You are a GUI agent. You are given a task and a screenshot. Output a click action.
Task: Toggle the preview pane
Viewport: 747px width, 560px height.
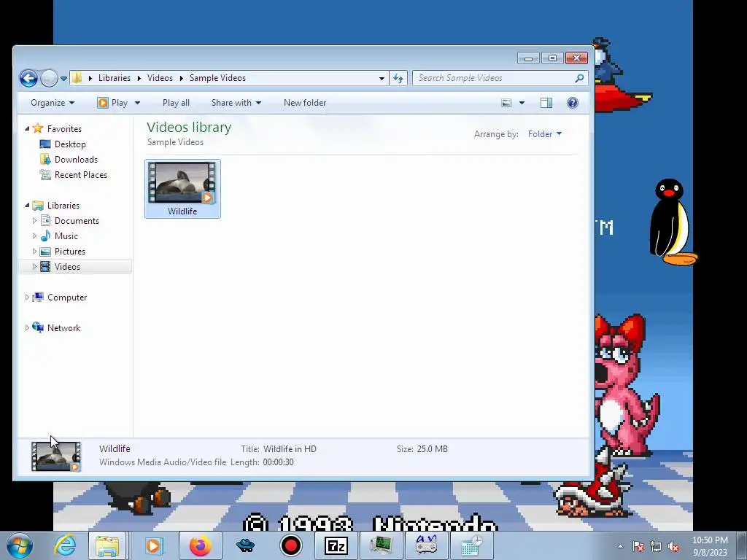[x=546, y=103]
